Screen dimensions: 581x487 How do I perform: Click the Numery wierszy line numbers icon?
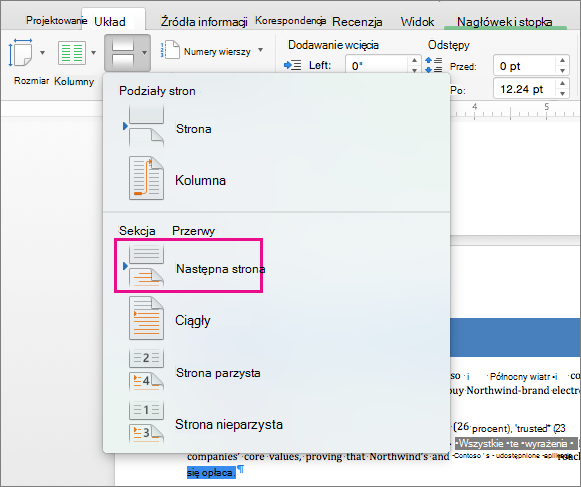coord(170,50)
